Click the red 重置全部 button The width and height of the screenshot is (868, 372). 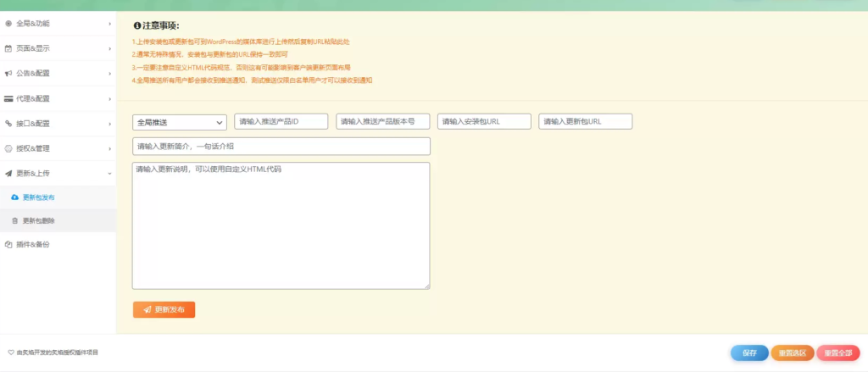coord(838,353)
